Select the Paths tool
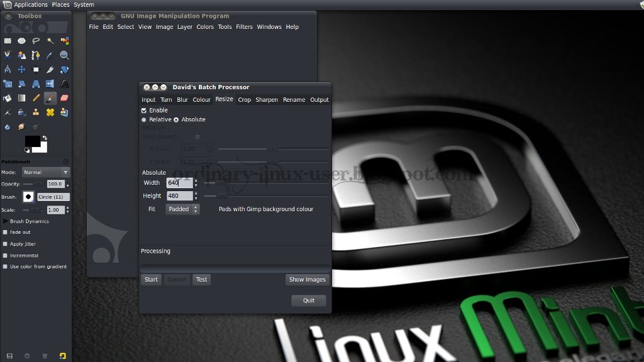This screenshot has height=362, width=644. pos(36,55)
